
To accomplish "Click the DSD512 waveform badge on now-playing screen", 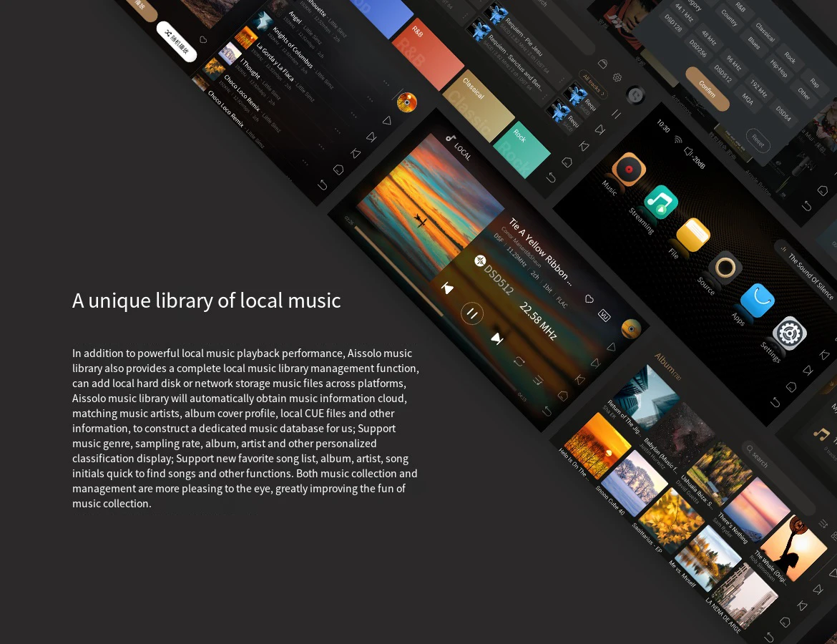I will (x=480, y=260).
